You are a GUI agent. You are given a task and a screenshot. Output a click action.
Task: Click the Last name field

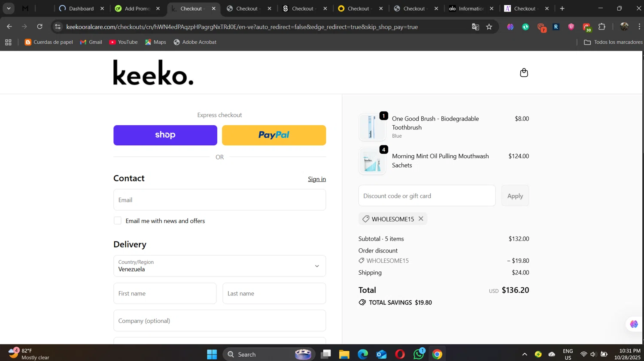[x=274, y=293]
